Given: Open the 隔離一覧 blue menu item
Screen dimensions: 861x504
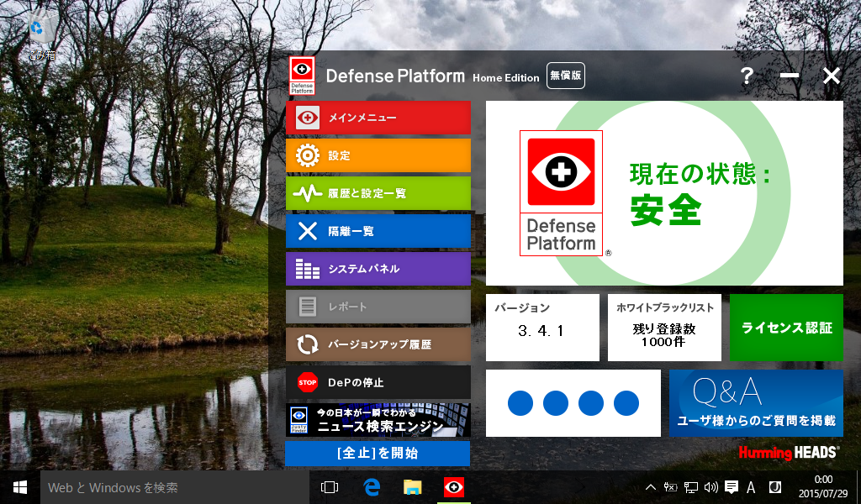Looking at the screenshot, I should [x=378, y=231].
